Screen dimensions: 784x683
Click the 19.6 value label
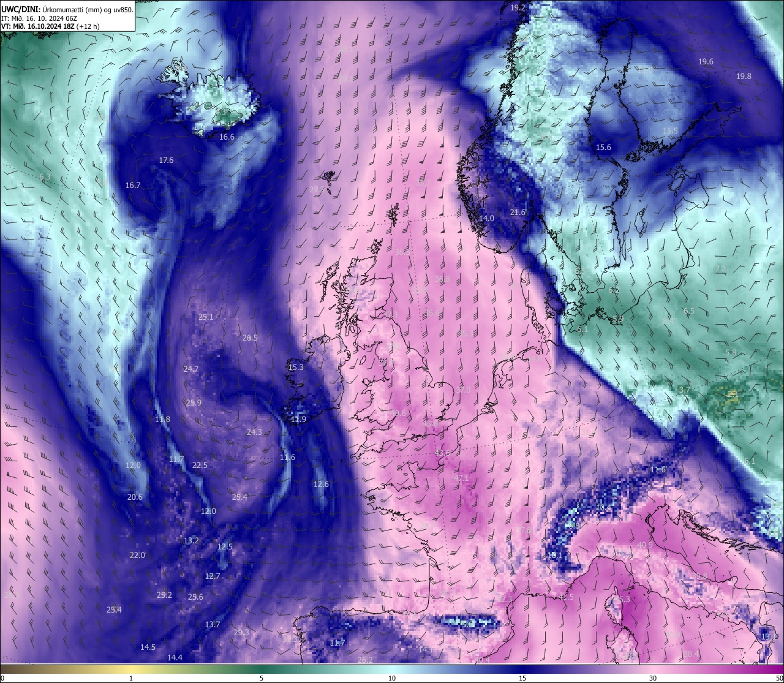(x=706, y=62)
